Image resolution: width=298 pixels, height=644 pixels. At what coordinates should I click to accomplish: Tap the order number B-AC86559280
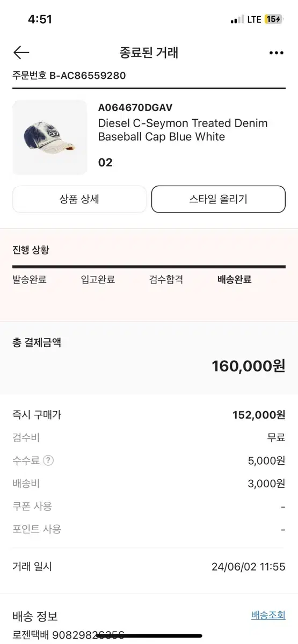(x=88, y=76)
